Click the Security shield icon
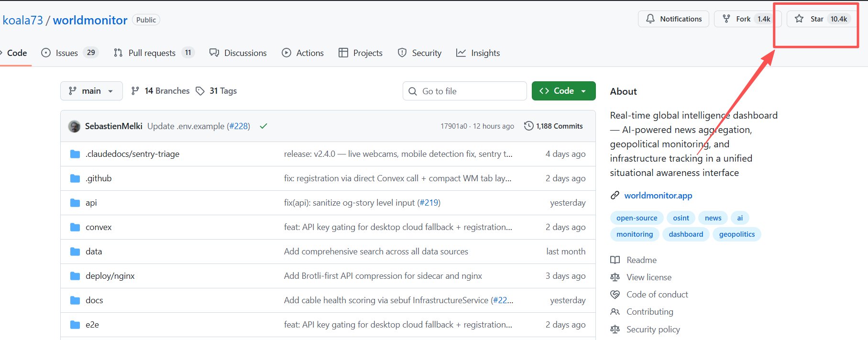This screenshot has width=868, height=340. coord(402,53)
